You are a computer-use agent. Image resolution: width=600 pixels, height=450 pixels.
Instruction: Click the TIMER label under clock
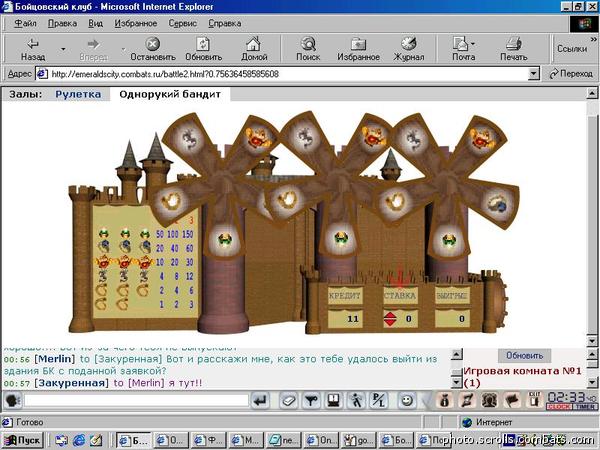[585, 407]
